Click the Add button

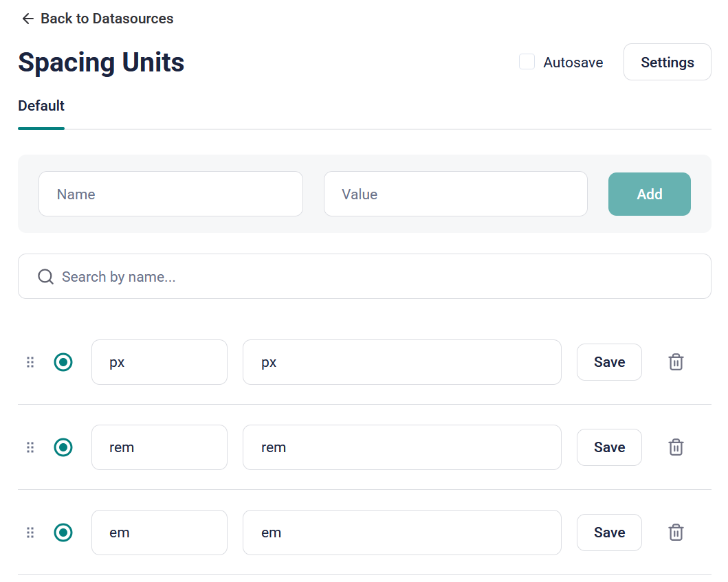click(649, 194)
